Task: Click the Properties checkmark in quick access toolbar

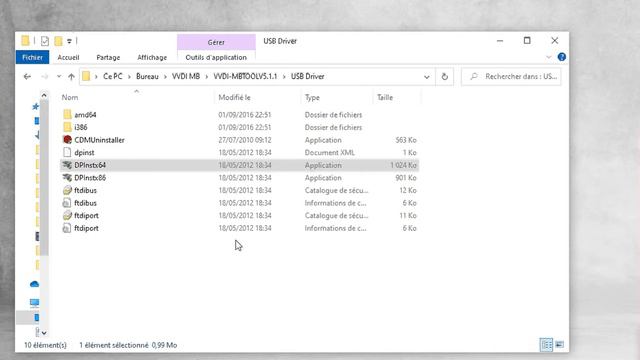Action: (45, 41)
